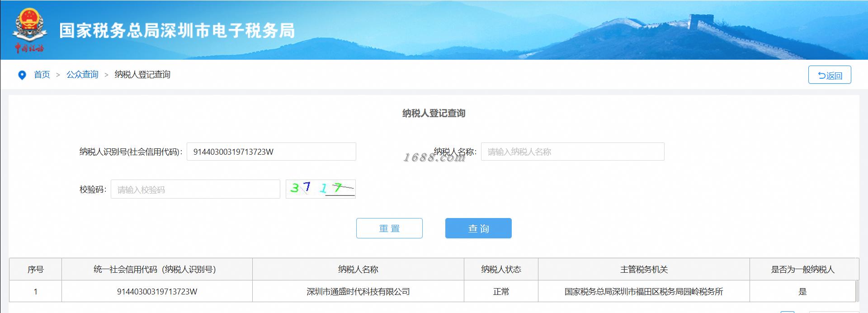
Task: Select result cell 91440300319713723W in table
Action: tap(157, 292)
